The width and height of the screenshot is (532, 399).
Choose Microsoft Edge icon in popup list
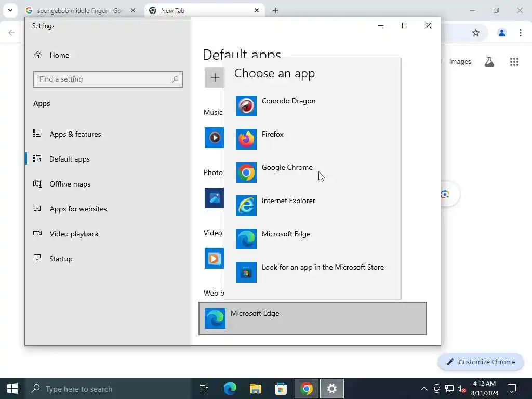tap(246, 239)
